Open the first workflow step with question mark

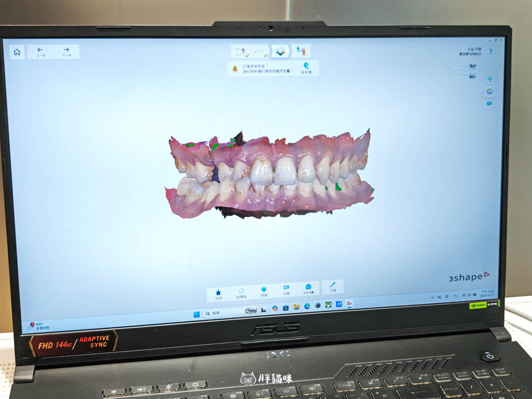(241, 51)
